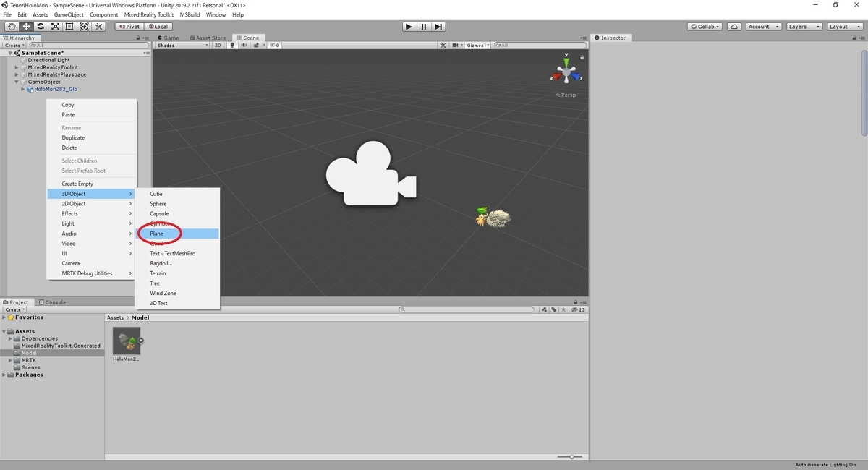Click the scene orientation gizmo
This screenshot has height=470, width=868.
click(566, 71)
